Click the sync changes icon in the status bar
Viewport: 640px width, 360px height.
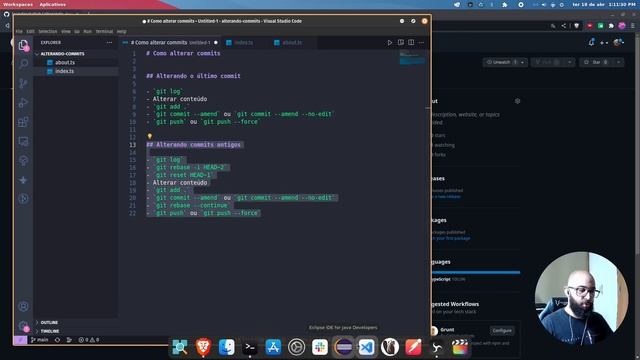coord(57,340)
